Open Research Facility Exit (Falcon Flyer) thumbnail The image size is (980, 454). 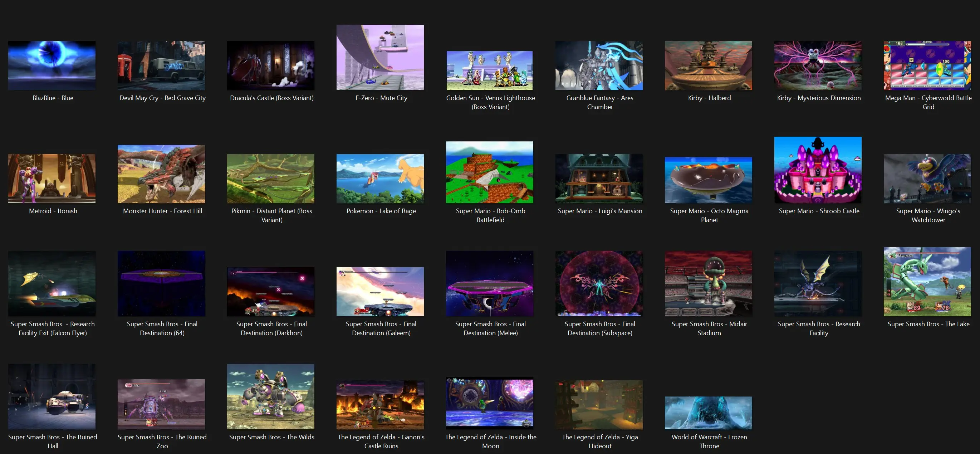tap(52, 283)
